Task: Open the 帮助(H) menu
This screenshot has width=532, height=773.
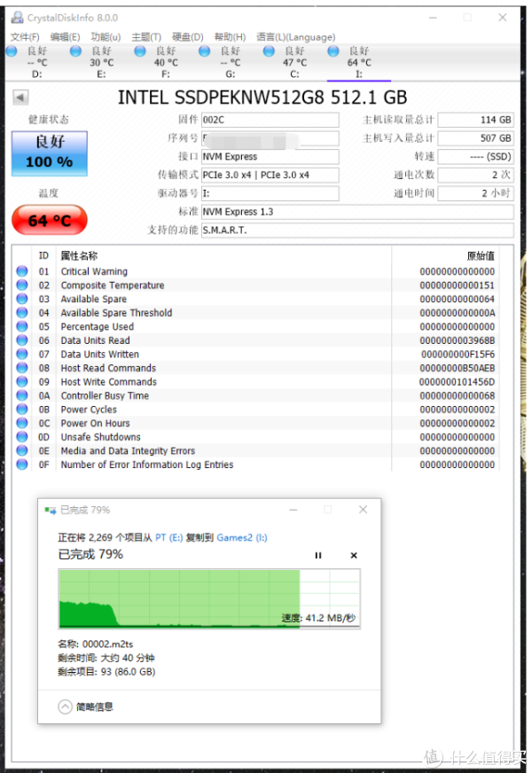Action: coord(230,37)
